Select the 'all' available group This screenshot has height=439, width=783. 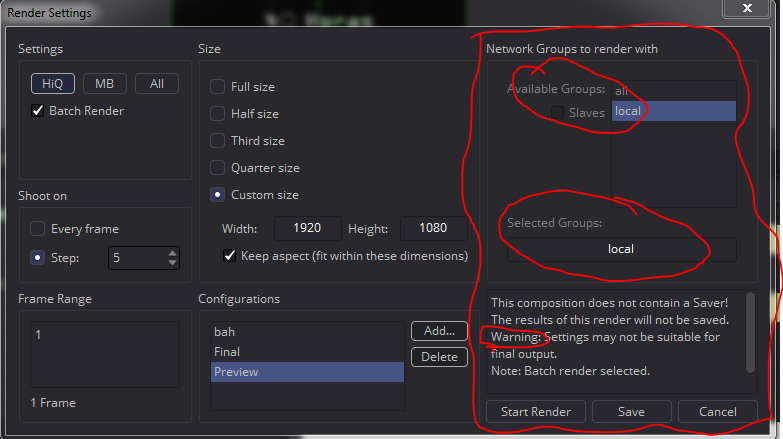click(x=674, y=91)
